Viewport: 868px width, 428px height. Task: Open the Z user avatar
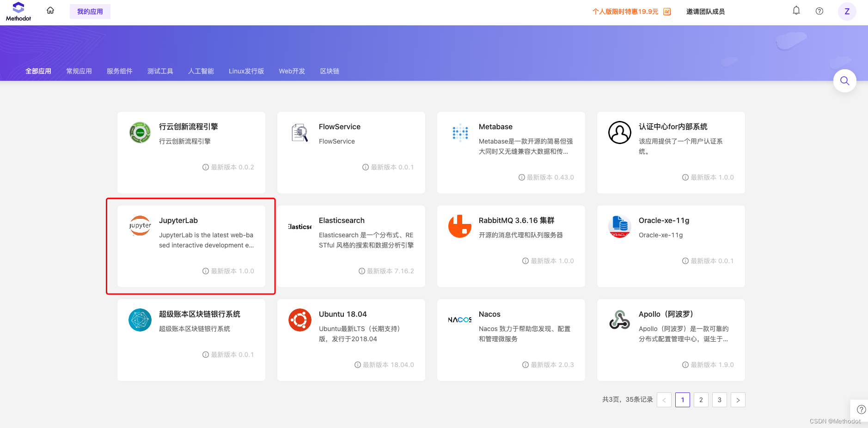tap(847, 12)
